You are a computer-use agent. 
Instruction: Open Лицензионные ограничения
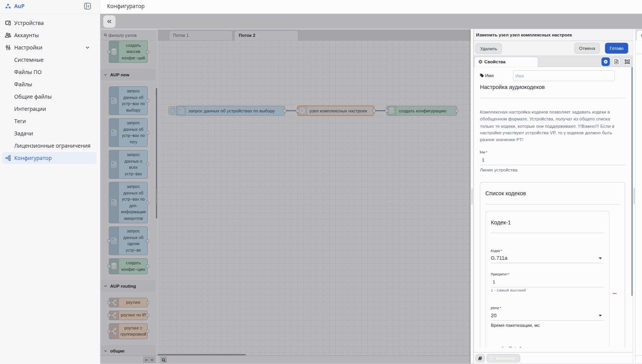pyautogui.click(x=52, y=146)
